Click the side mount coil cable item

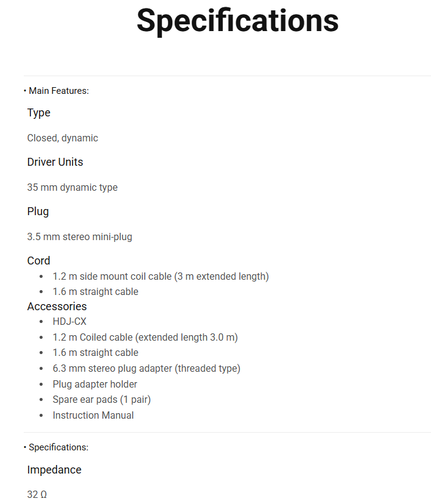tap(161, 277)
